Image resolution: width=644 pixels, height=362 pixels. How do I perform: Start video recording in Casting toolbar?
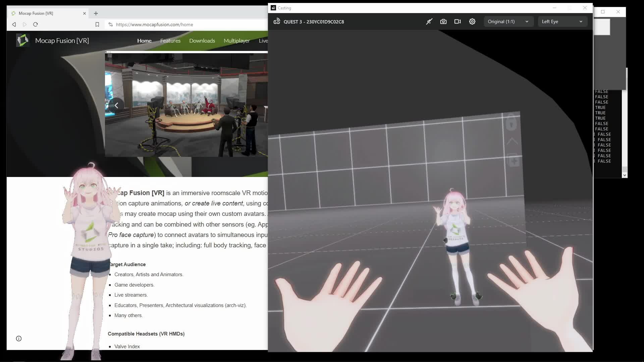[x=458, y=21]
